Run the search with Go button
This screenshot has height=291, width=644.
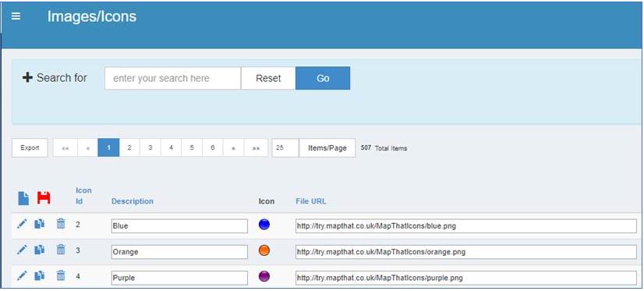323,78
